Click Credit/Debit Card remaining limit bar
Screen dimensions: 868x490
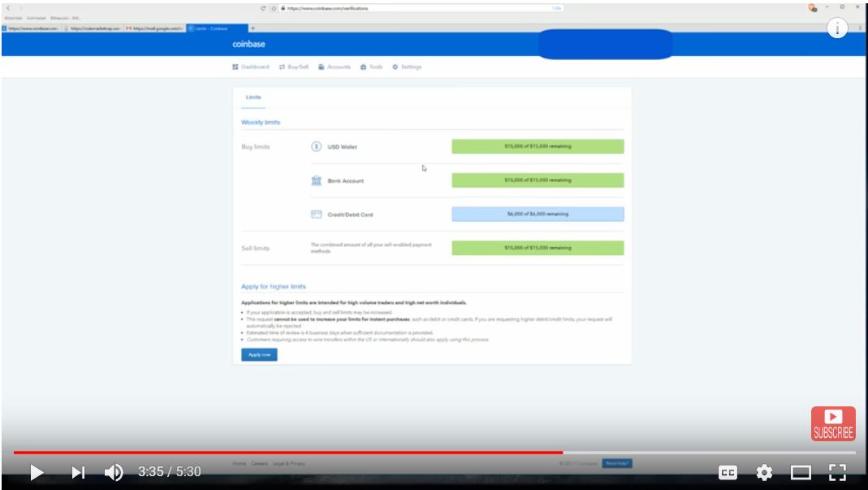tap(538, 214)
